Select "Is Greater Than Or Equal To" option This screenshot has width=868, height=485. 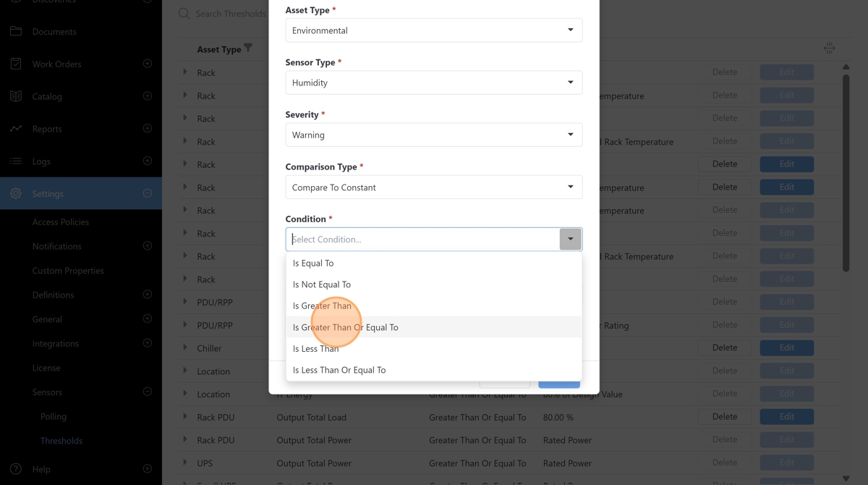coord(346,327)
